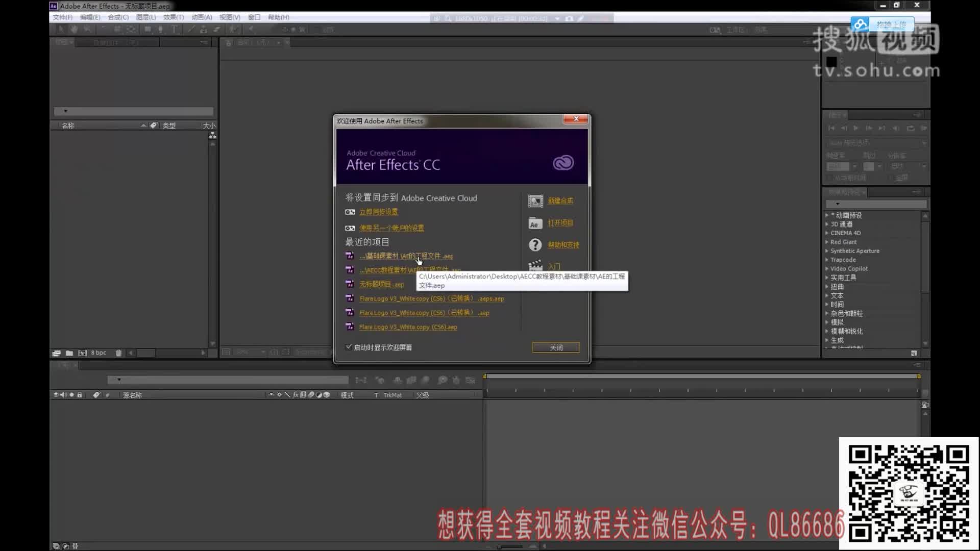Toggle the fx effects column switch
Screen dimensions: 980x551
(x=296, y=395)
